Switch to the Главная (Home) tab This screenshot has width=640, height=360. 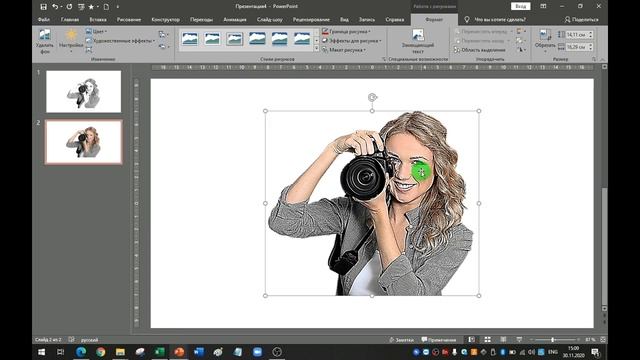[70, 19]
